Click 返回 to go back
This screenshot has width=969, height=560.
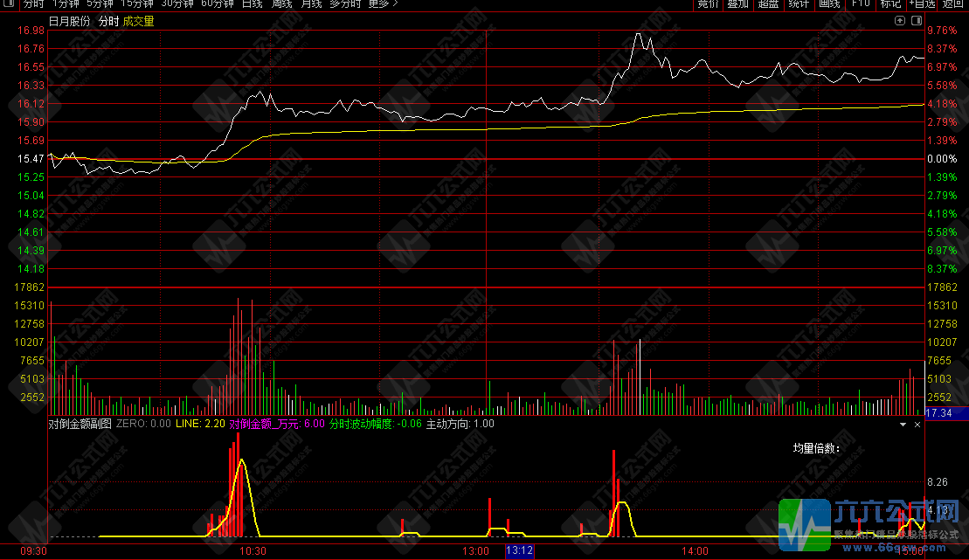point(953,4)
